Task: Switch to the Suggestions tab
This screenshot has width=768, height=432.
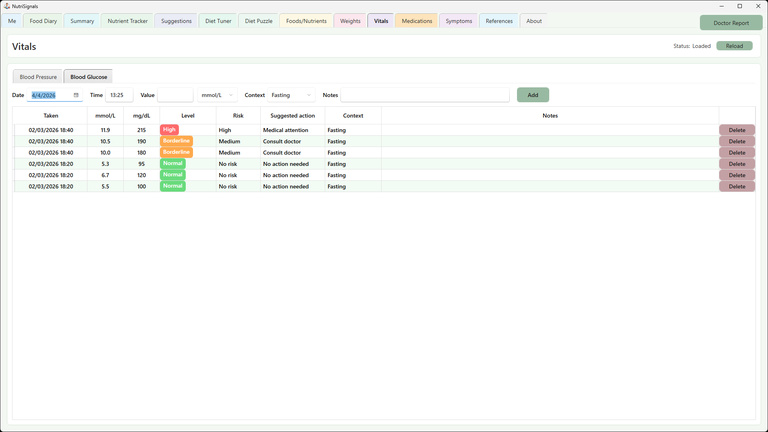Action: [x=176, y=21]
